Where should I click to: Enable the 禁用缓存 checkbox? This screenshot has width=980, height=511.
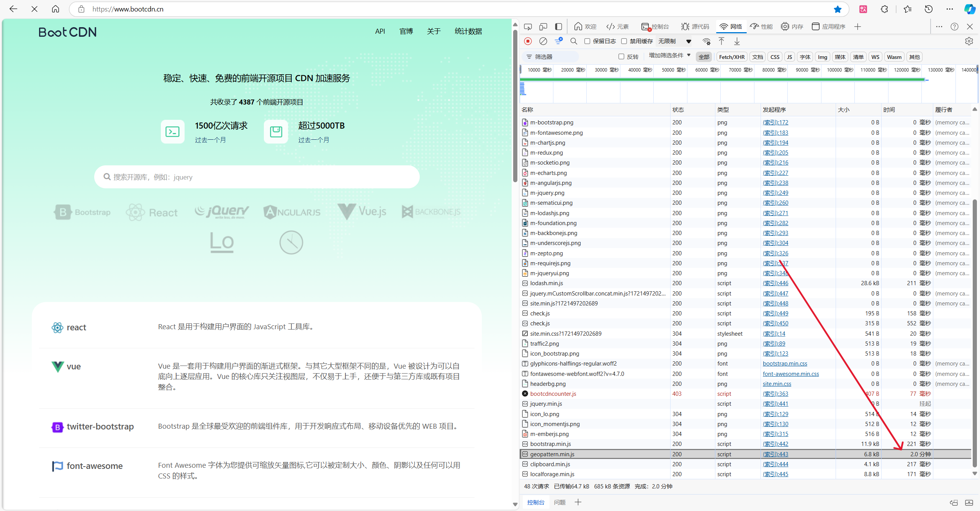[x=624, y=41]
